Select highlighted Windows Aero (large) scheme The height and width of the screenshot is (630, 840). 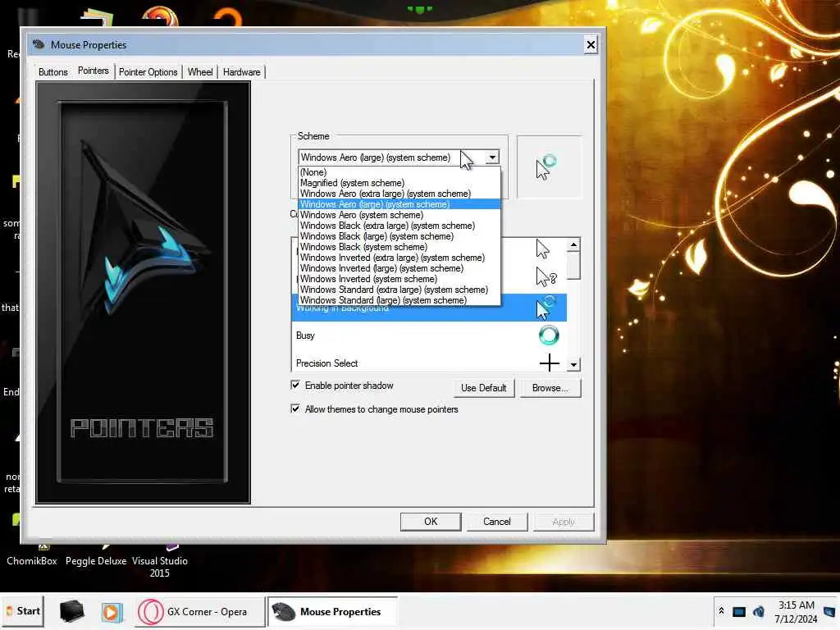399,204
